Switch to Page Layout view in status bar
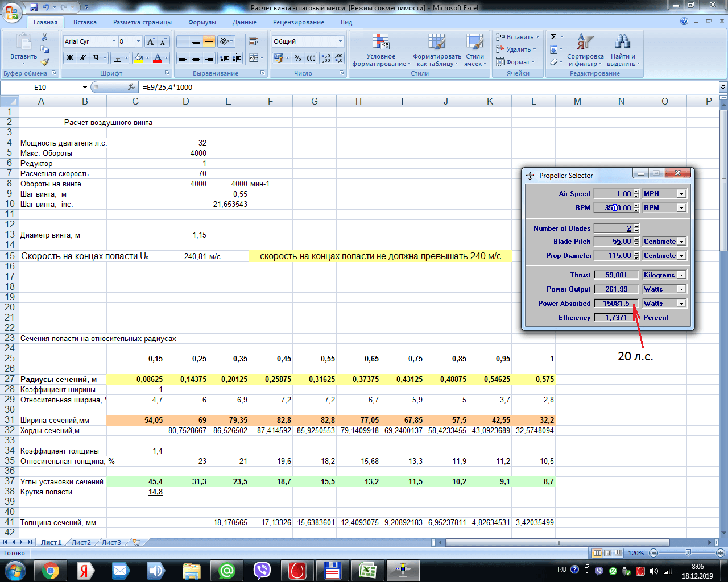The image size is (728, 582). click(607, 553)
